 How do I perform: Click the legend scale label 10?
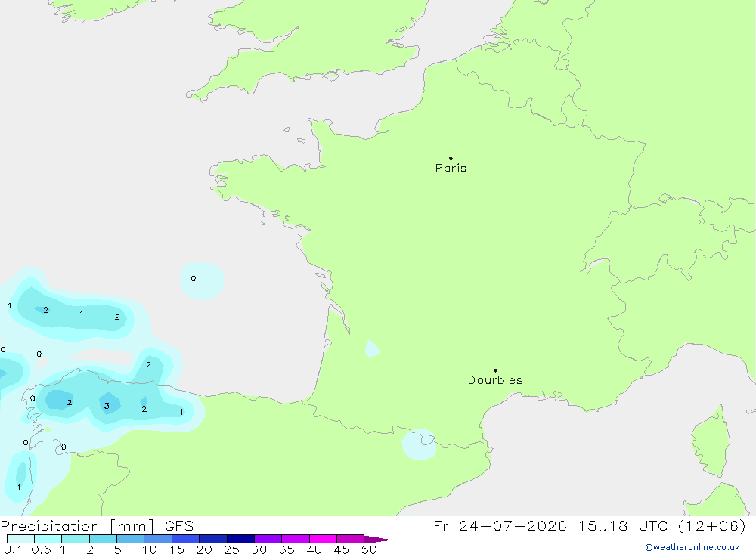click(x=150, y=549)
